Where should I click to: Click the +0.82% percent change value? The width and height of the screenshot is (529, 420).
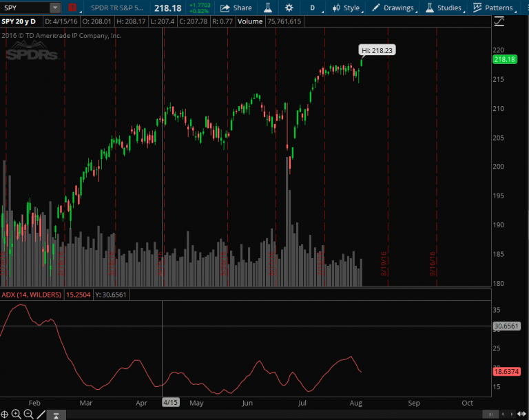pyautogui.click(x=198, y=11)
